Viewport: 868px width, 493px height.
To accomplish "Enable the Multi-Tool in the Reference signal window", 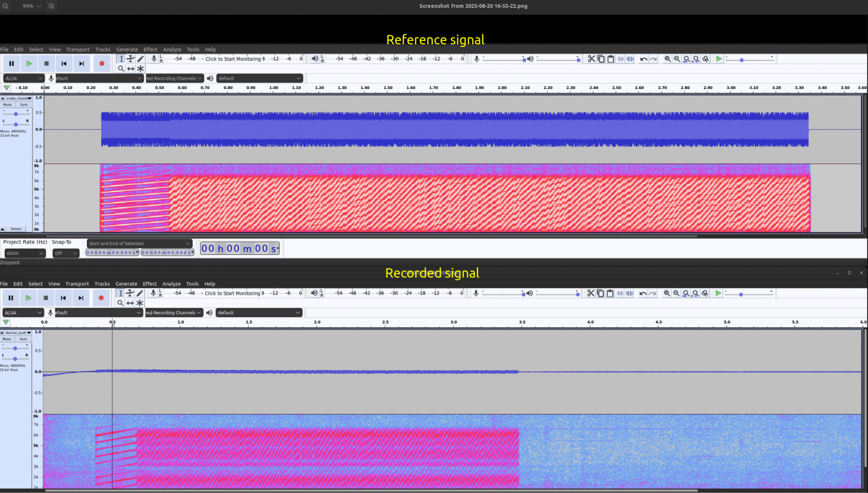I will pos(140,68).
